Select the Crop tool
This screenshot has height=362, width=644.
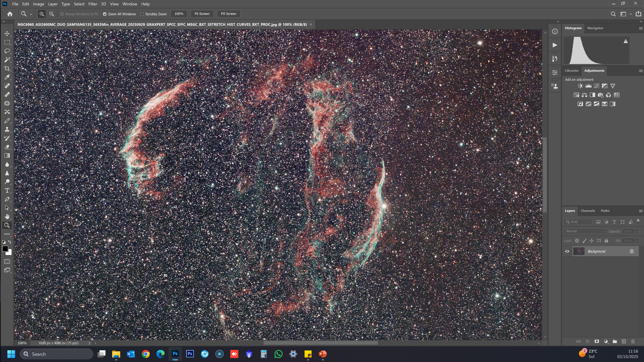click(x=7, y=68)
